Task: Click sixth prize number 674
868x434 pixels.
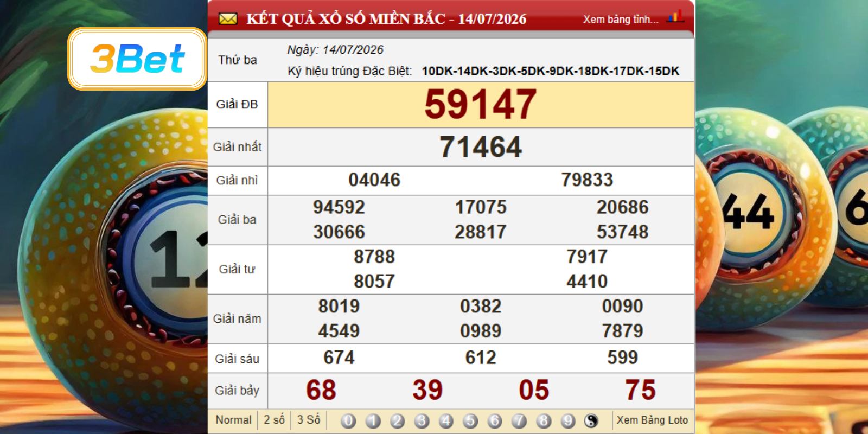Action: (x=339, y=358)
